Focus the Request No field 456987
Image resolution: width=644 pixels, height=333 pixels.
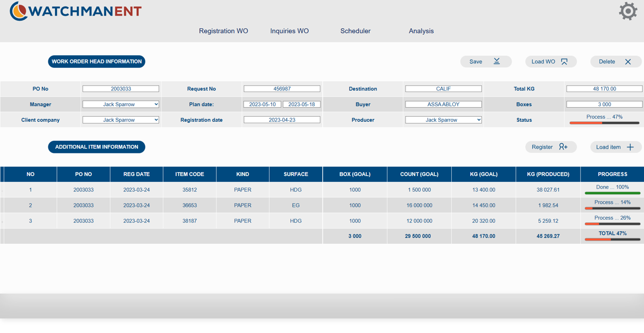click(282, 89)
